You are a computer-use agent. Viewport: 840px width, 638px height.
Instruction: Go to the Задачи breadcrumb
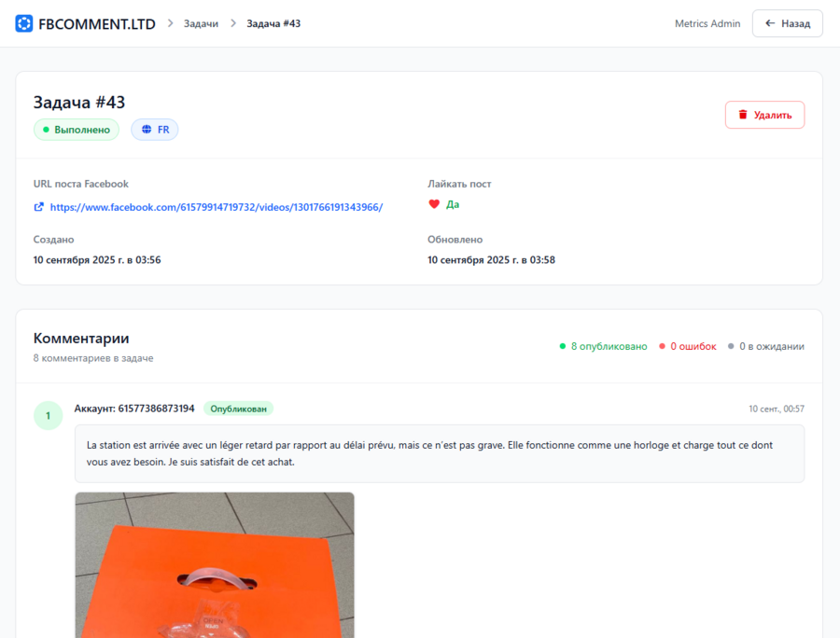(201, 23)
